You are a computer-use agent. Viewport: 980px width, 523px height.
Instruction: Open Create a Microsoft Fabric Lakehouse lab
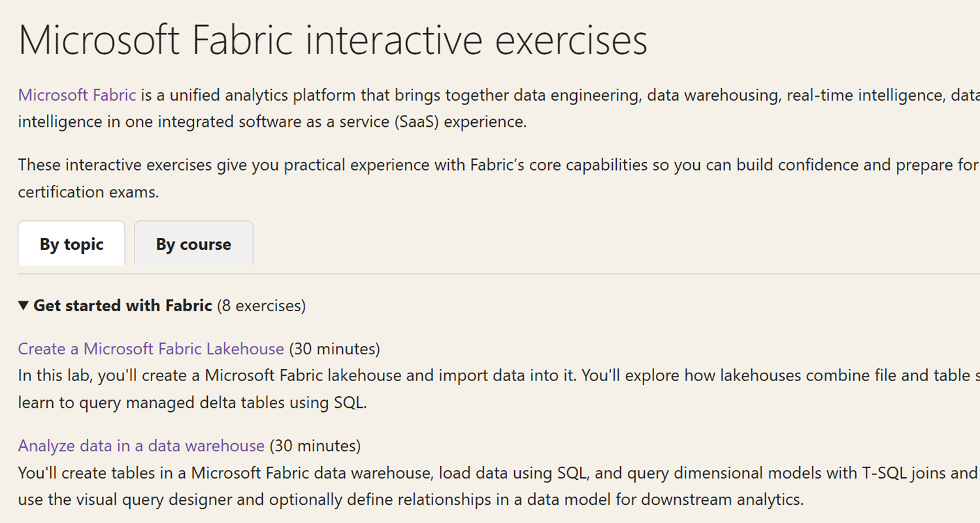coord(151,349)
